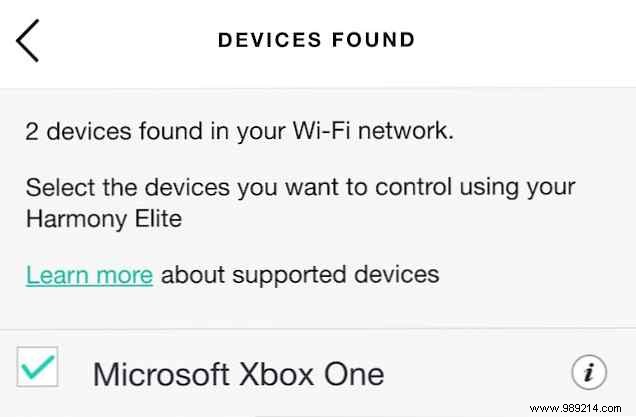The image size is (636, 417).
Task: Go back using the left arrow
Action: tap(28, 41)
